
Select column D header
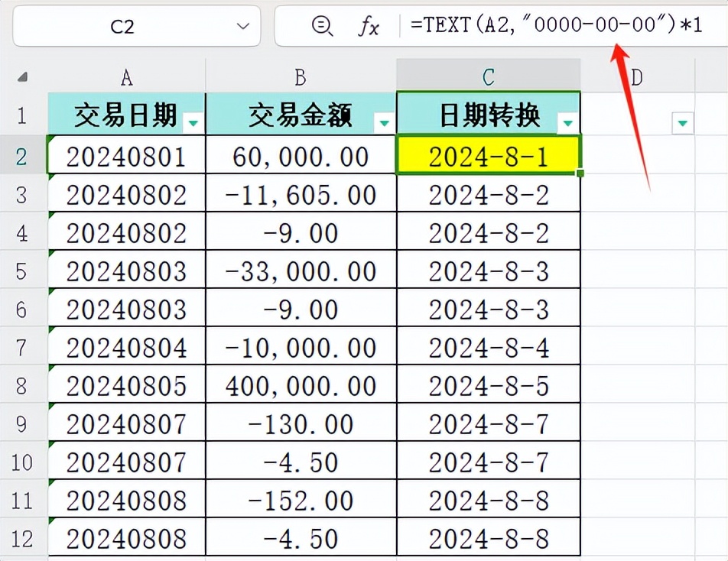tap(638, 77)
